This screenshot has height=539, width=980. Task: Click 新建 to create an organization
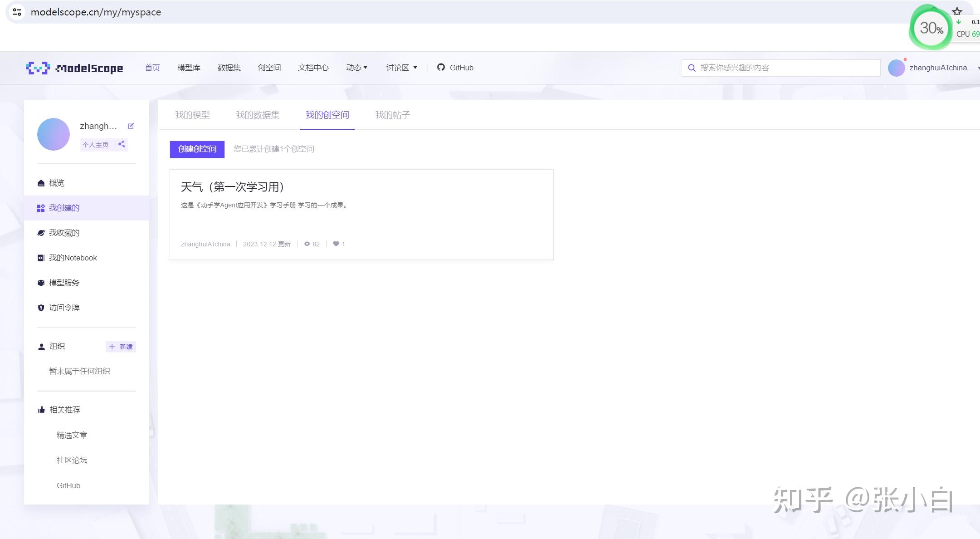click(121, 347)
